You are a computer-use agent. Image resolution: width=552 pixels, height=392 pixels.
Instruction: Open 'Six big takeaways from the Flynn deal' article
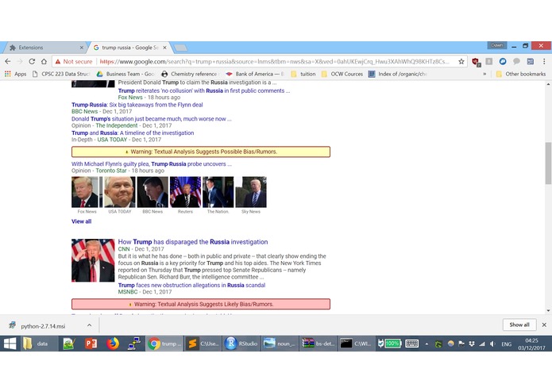coord(137,105)
